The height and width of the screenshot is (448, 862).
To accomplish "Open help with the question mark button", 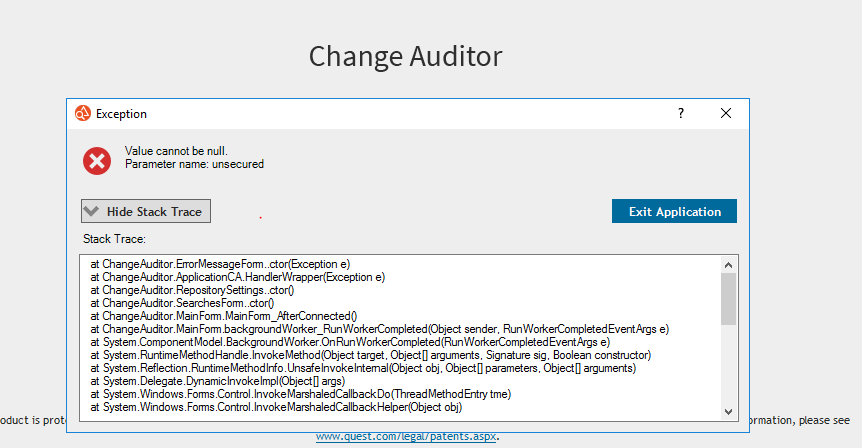I will 681,113.
